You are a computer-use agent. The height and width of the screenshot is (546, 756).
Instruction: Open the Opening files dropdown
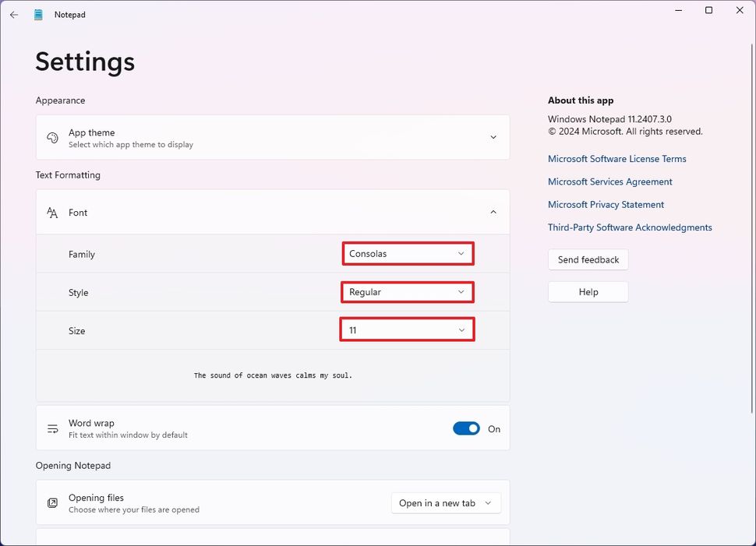(445, 502)
